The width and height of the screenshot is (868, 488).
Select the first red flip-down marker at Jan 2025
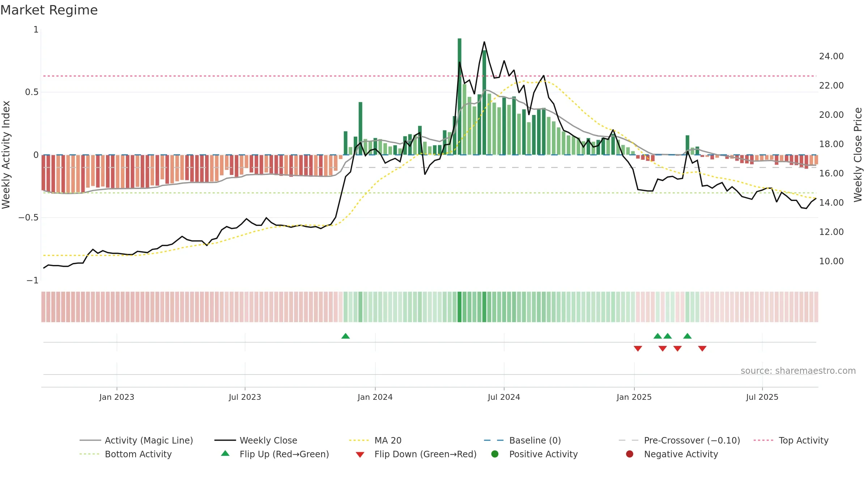tap(638, 348)
